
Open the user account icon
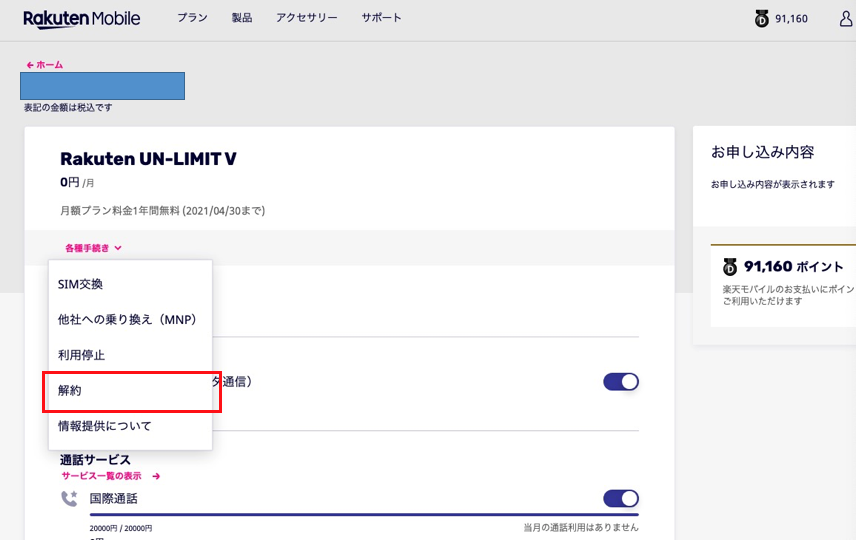point(846,19)
